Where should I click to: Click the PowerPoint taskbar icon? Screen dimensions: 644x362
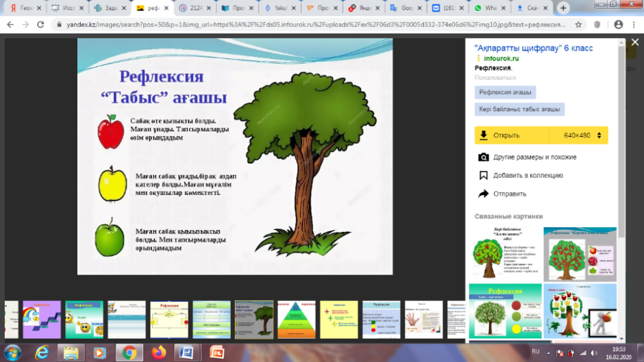click(216, 352)
